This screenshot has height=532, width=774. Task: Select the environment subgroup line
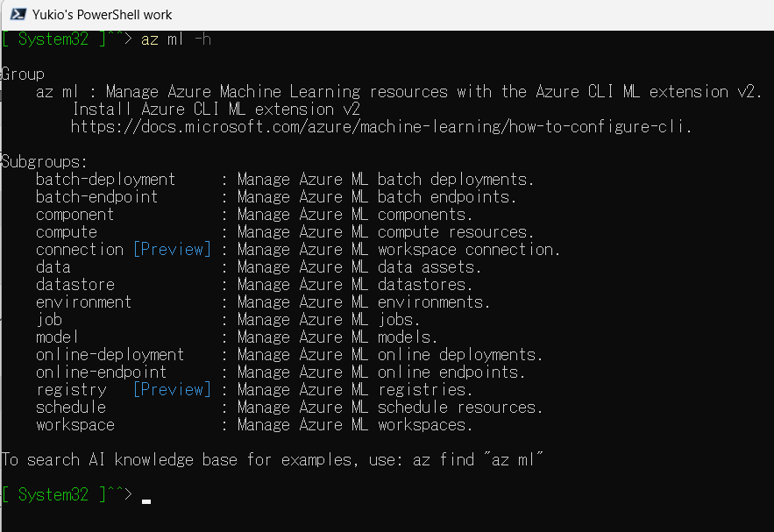click(83, 301)
